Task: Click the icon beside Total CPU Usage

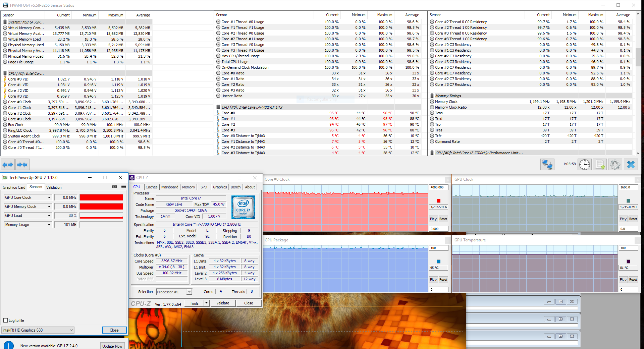Action: 218,62
